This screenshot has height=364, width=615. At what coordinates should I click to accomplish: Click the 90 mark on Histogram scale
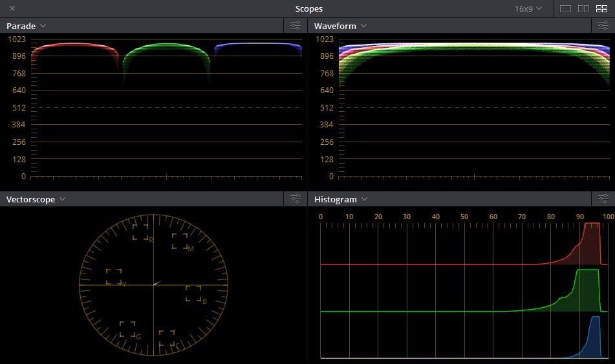point(579,217)
